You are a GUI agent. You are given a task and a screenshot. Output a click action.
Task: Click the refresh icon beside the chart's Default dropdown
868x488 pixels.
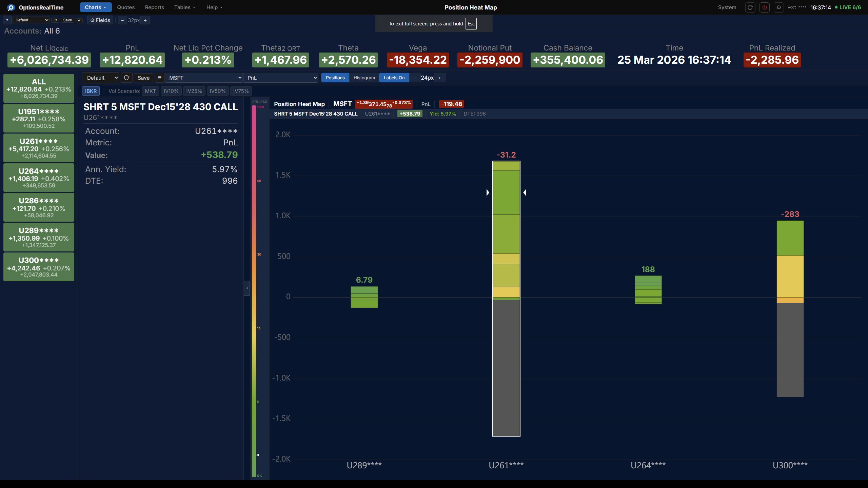(126, 78)
